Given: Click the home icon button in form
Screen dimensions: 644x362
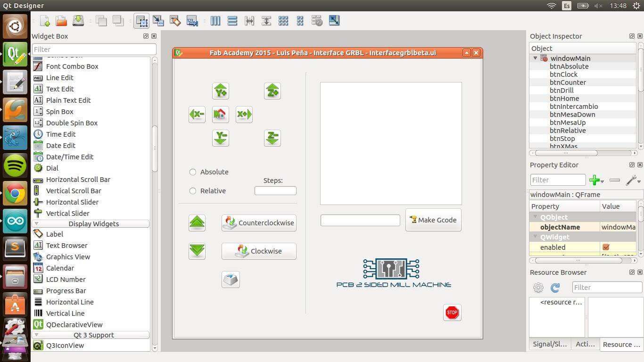Looking at the screenshot, I should (x=221, y=114).
